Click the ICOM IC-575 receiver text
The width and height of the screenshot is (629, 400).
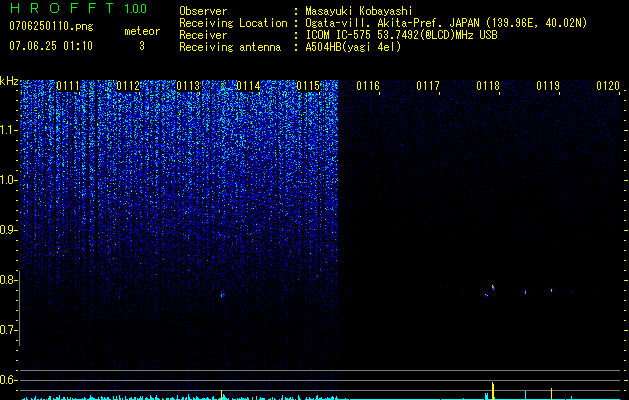401,35
